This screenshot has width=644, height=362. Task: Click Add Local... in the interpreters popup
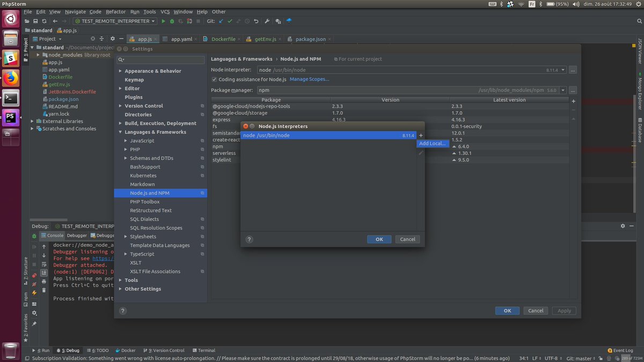(433, 143)
